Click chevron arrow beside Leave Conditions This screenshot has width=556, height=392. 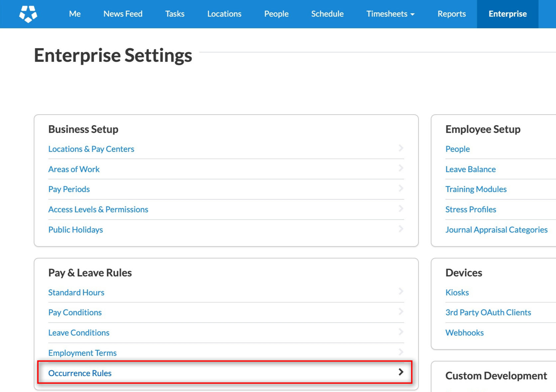[x=401, y=332]
